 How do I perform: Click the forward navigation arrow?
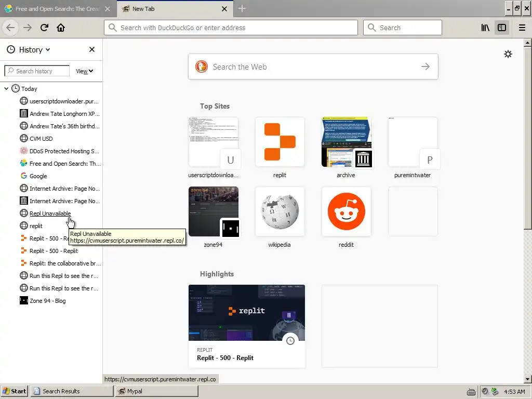(28, 28)
